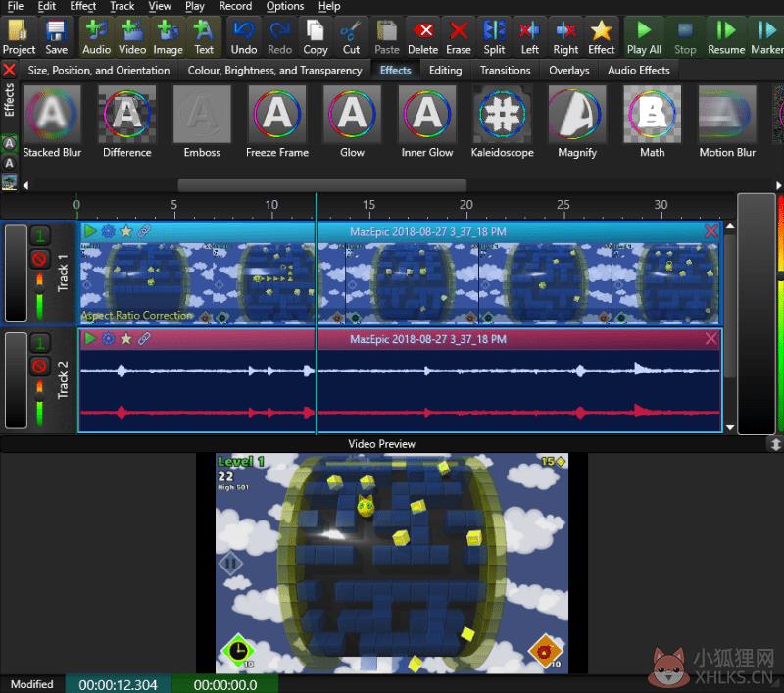Choose the Emboss effect
Image resolution: width=784 pixels, height=693 pixels.
[202, 122]
